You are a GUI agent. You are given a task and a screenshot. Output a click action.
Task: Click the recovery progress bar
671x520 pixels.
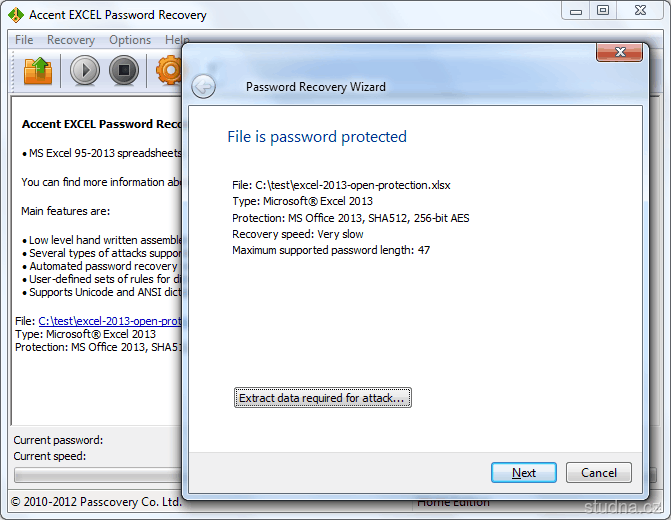pyautogui.click(x=97, y=475)
